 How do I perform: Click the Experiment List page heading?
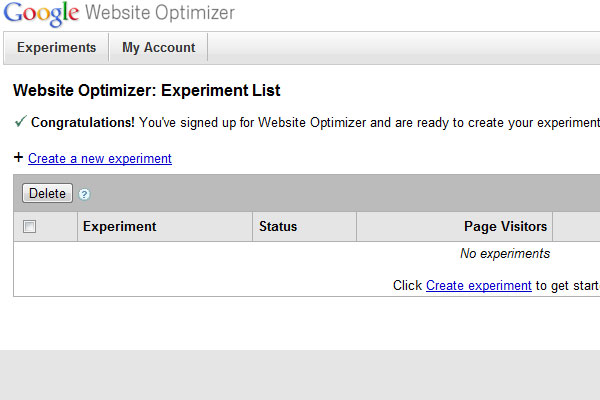coord(146,90)
